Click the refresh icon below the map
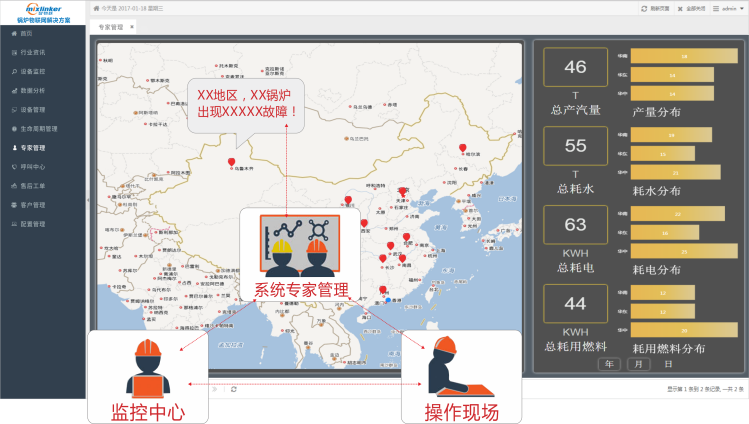 [233, 388]
